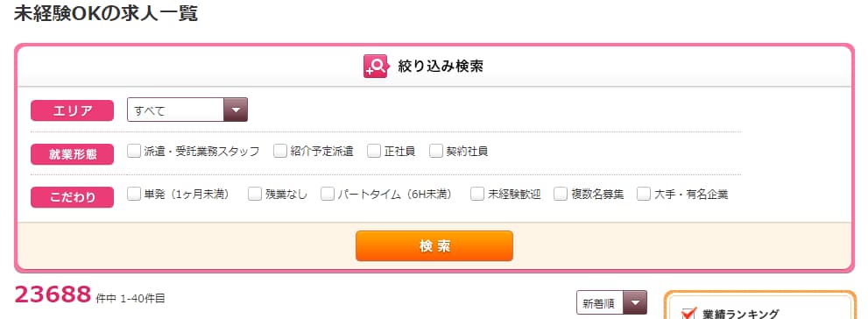Click the こだわり pink label
The height and width of the screenshot is (319, 868).
72,197
